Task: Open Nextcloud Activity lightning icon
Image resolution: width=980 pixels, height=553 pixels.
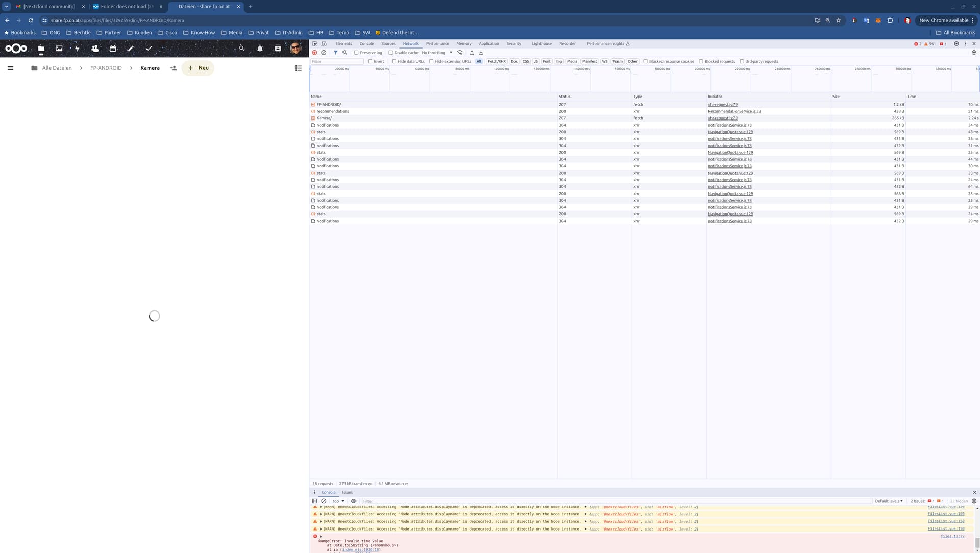Action: (77, 49)
